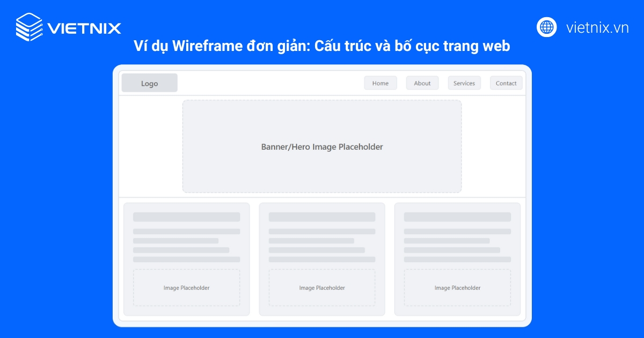This screenshot has height=338, width=644.
Task: Select the Logo placeholder box in the header
Action: point(149,83)
